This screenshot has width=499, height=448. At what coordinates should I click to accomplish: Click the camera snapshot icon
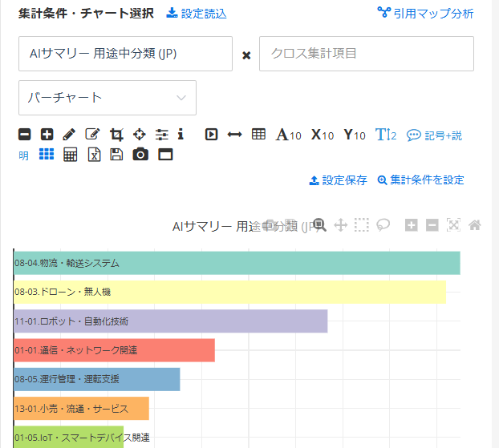pos(141,155)
